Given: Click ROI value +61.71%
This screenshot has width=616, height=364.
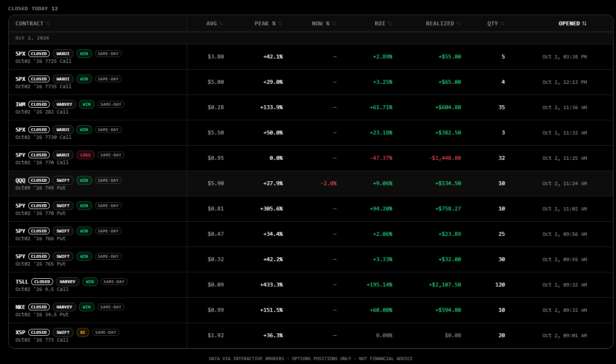Looking at the screenshot, I should [381, 107].
